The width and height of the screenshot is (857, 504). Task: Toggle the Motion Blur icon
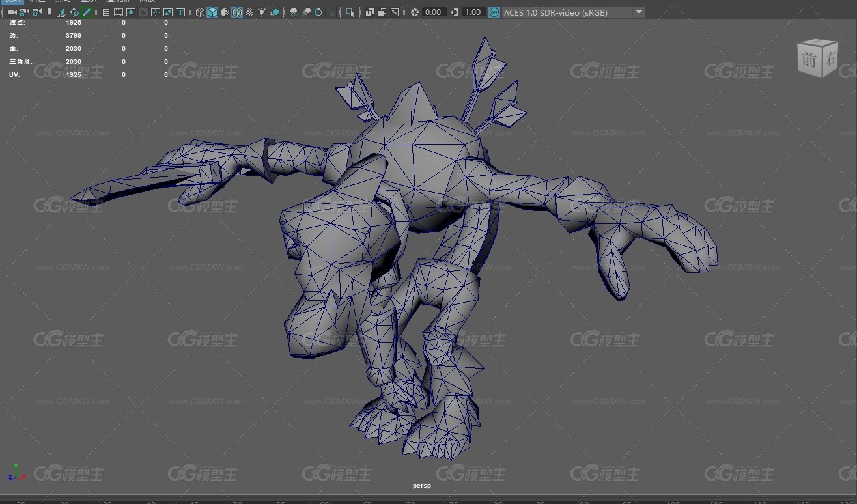[306, 12]
